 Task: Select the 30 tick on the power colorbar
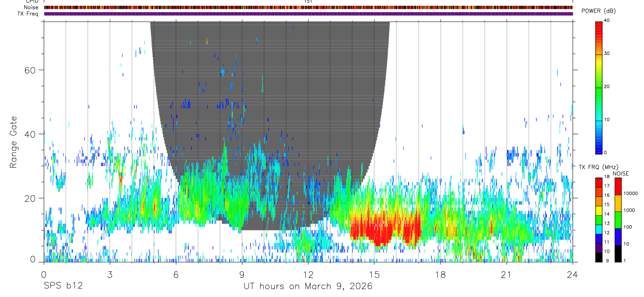607,54
